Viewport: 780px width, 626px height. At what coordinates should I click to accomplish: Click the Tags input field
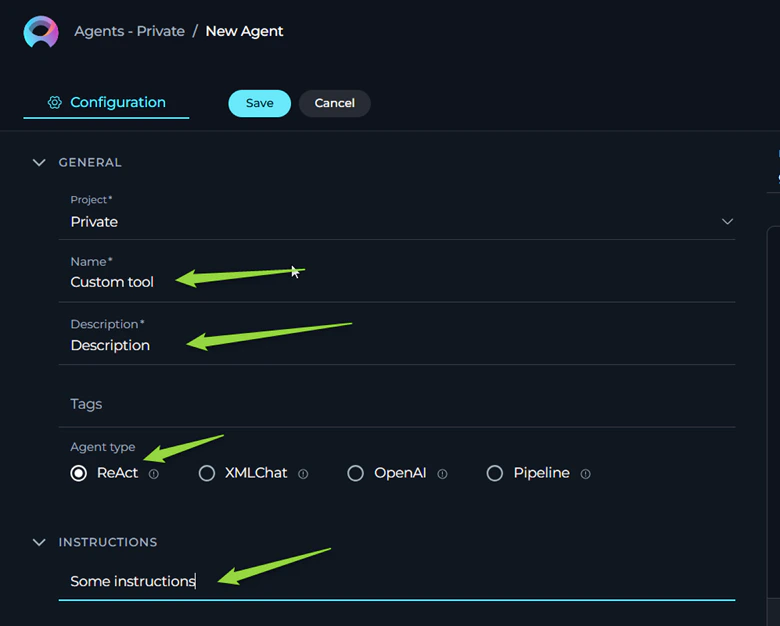click(396, 404)
